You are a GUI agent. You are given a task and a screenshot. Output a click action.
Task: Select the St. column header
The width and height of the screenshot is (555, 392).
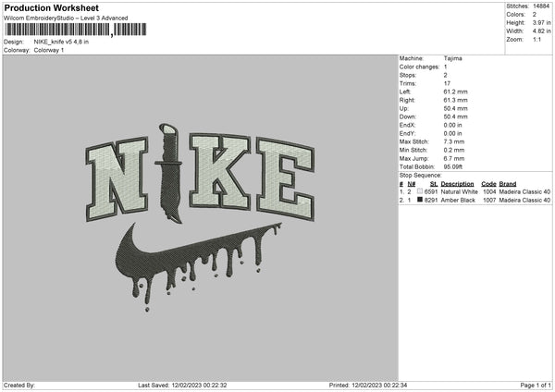[x=434, y=184]
